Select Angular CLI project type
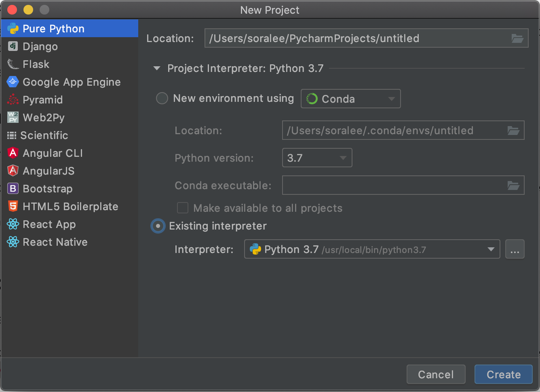This screenshot has width=540, height=392. click(70, 153)
